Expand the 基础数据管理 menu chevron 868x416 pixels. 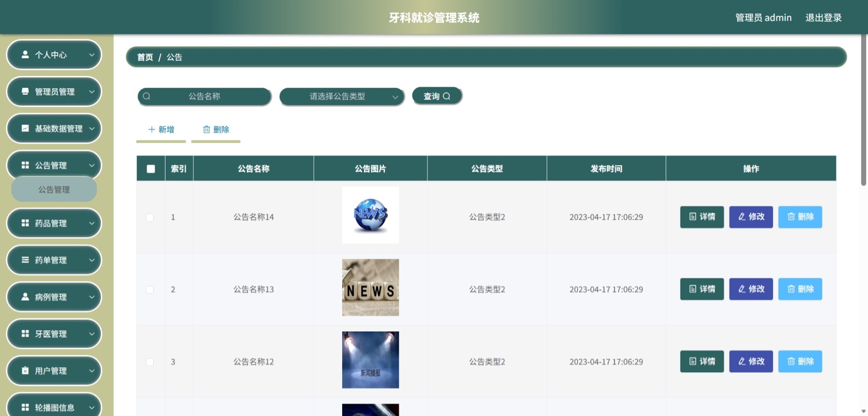tap(92, 129)
